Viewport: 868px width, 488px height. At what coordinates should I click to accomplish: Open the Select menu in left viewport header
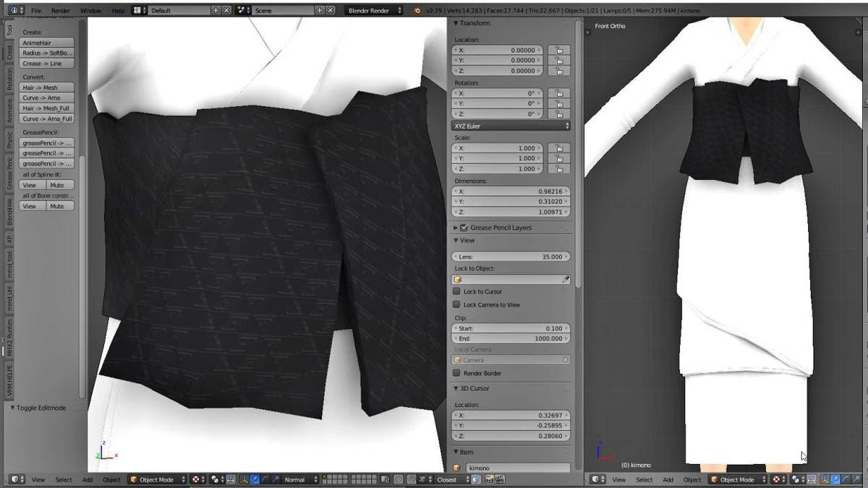[x=64, y=479]
